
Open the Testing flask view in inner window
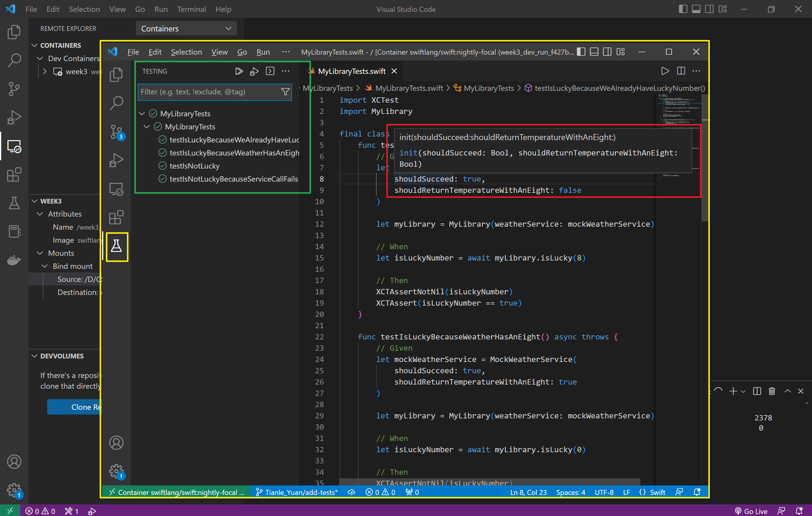click(x=117, y=246)
